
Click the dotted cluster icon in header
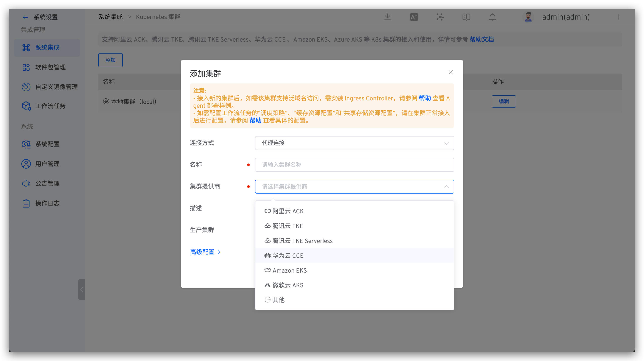point(440,17)
